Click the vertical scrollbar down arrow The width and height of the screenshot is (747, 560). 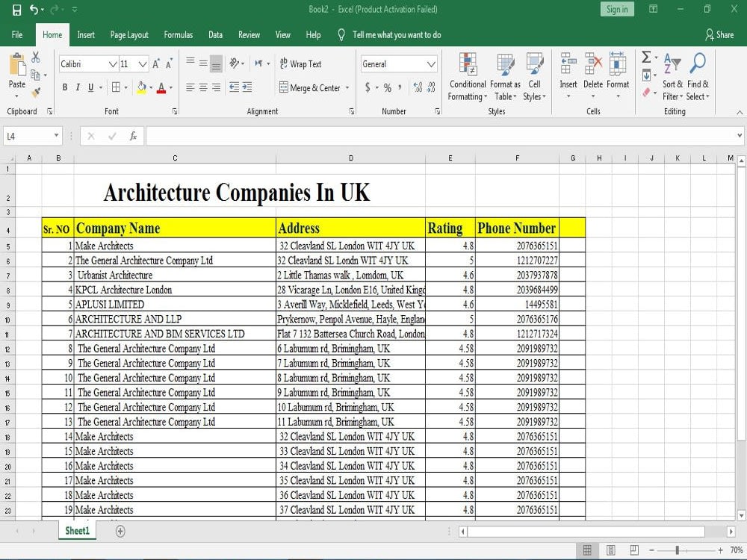pos(741,515)
